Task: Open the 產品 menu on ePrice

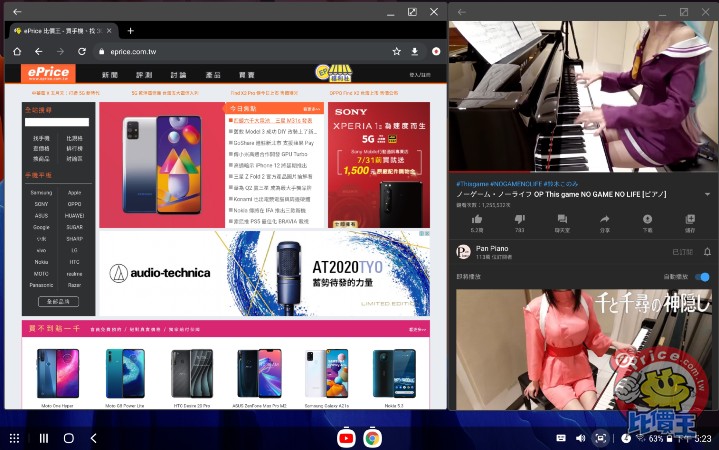Action: (212, 75)
